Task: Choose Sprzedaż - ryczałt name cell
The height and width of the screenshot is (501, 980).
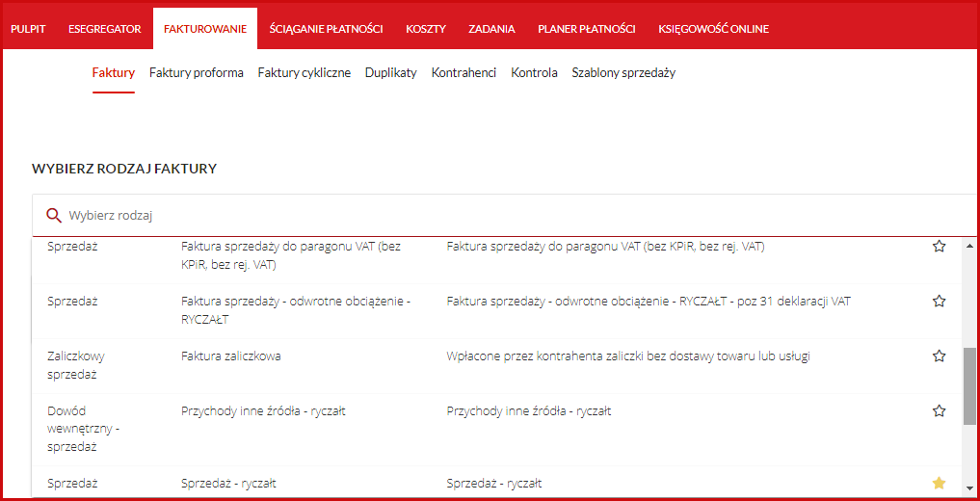Action: 228,484
